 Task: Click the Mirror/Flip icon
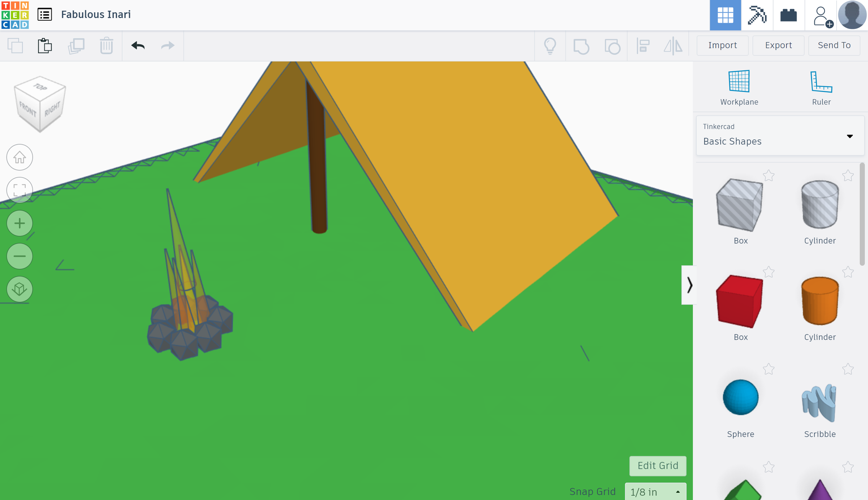coord(673,46)
